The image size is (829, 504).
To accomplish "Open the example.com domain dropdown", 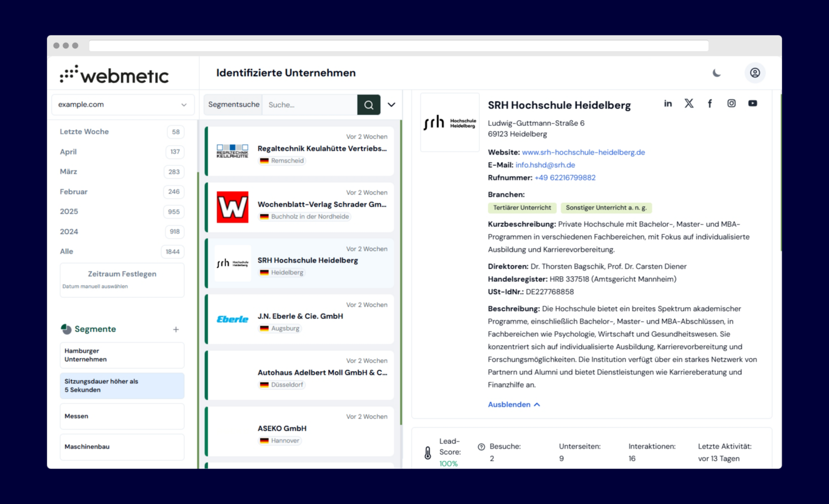I will pyautogui.click(x=122, y=105).
